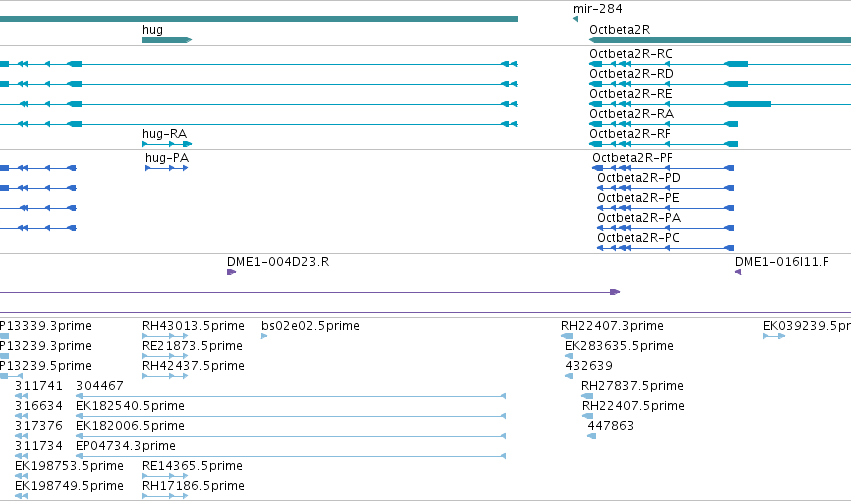851x501 pixels.
Task: Select feature 311741
Action: [39, 386]
